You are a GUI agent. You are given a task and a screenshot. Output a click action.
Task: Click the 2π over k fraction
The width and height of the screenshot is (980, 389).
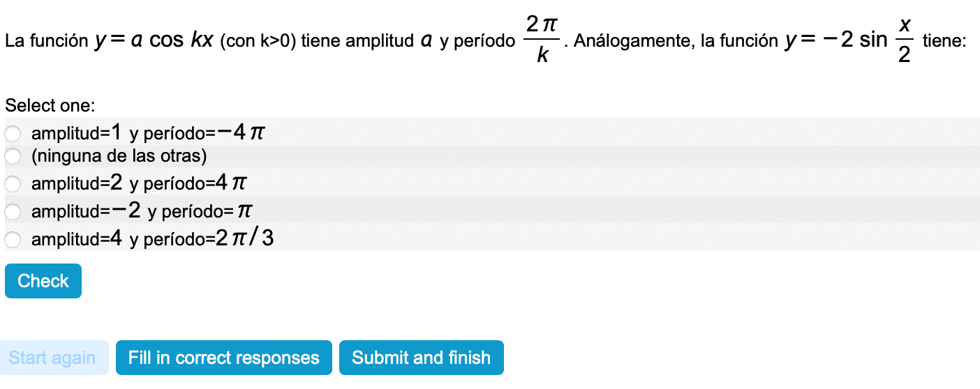(x=541, y=40)
